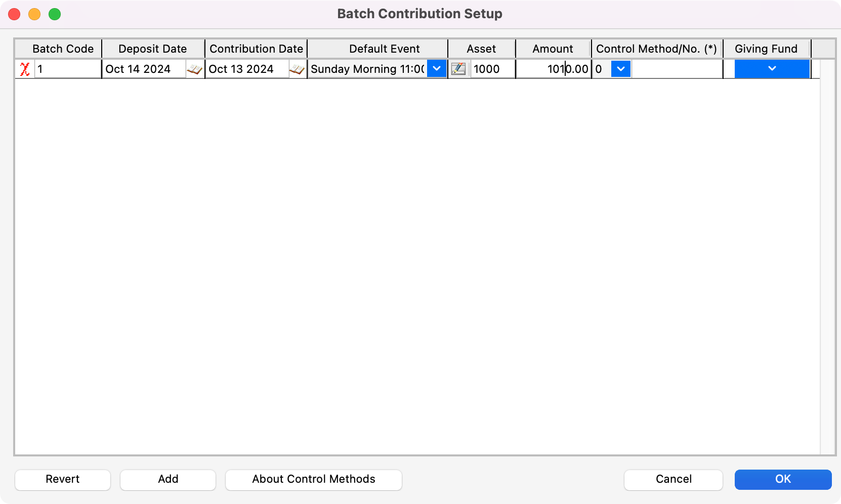The image size is (841, 504).
Task: Open the Deposit Date calendar picker icon
Action: [194, 69]
